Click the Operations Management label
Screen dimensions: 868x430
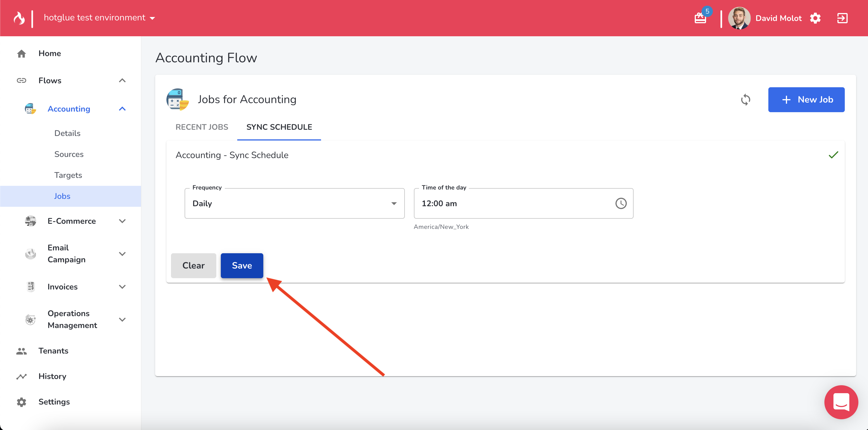72,320
